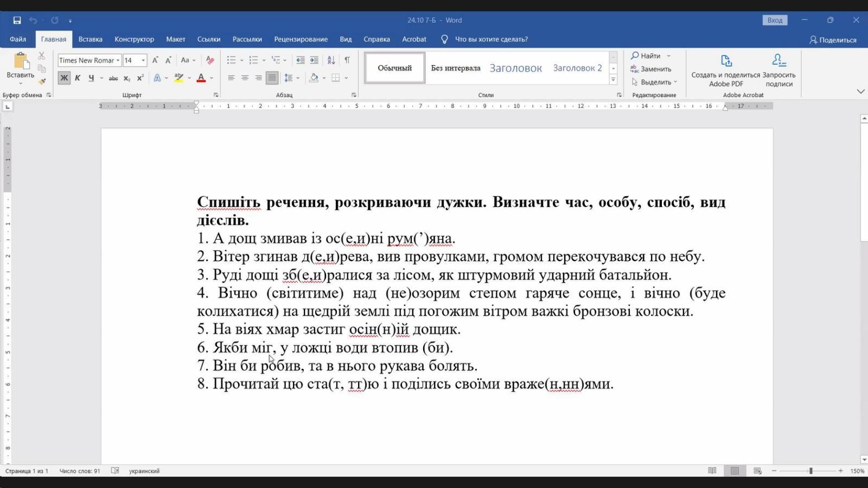Decrease font size with the small A icon
Screen dimensions: 868x488
click(168, 60)
